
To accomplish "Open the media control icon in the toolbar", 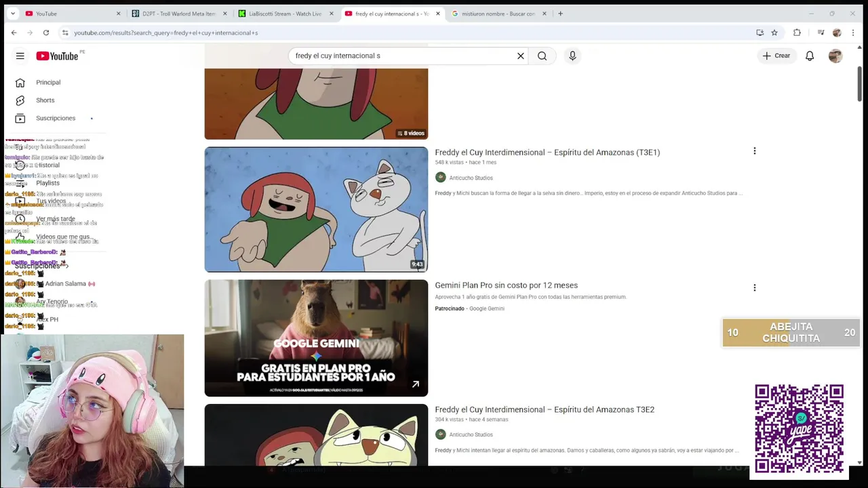I will click(x=821, y=33).
